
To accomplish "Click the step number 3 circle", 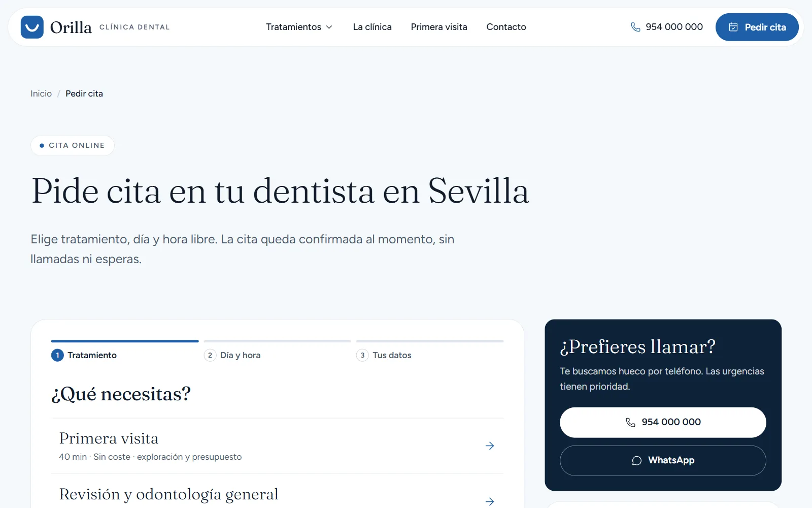I will 362,355.
